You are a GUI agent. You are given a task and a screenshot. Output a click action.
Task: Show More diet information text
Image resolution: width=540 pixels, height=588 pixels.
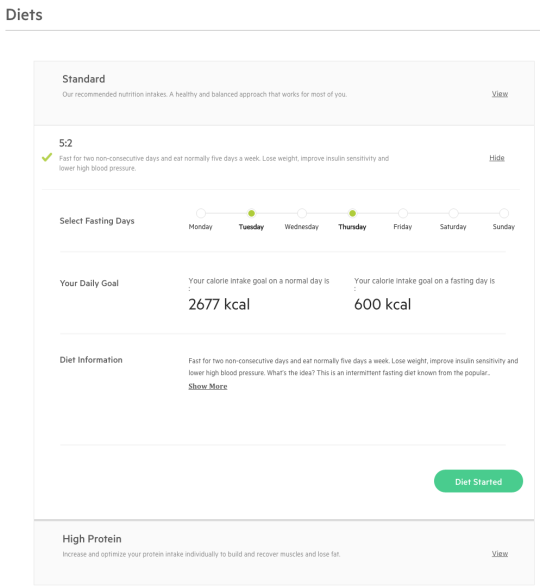(x=208, y=386)
